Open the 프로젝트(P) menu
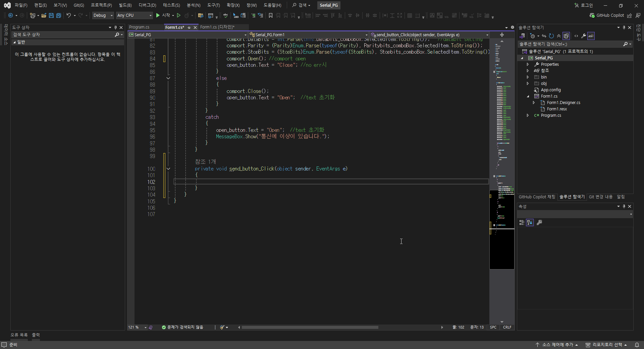644x349 pixels. (101, 5)
